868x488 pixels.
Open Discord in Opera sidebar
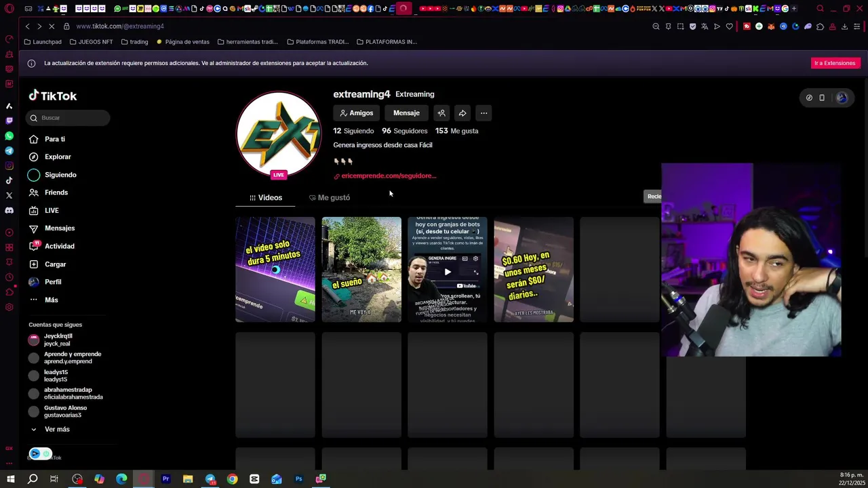[x=9, y=210]
